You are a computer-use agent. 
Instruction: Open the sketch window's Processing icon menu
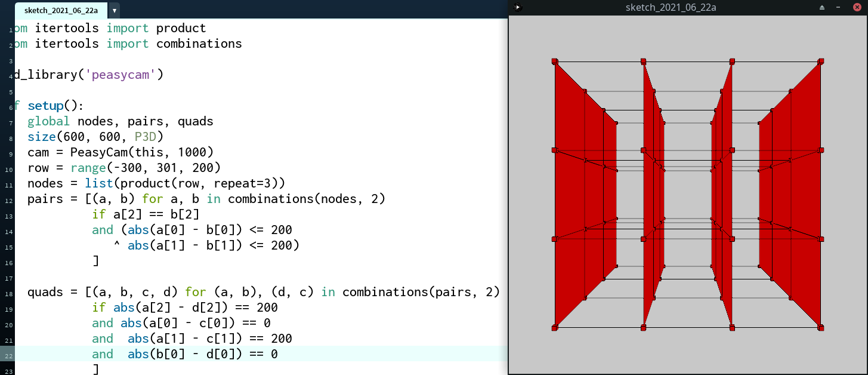518,7
